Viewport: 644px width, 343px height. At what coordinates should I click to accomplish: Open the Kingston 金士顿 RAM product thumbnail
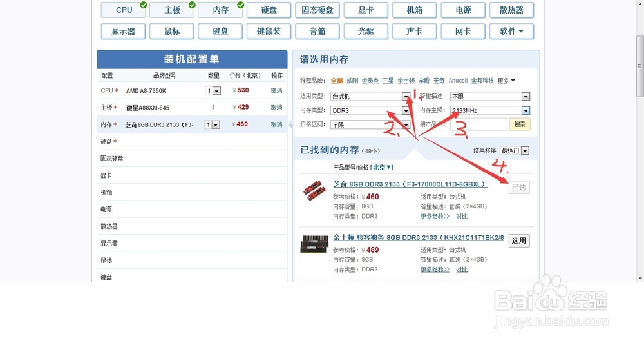pyautogui.click(x=314, y=244)
